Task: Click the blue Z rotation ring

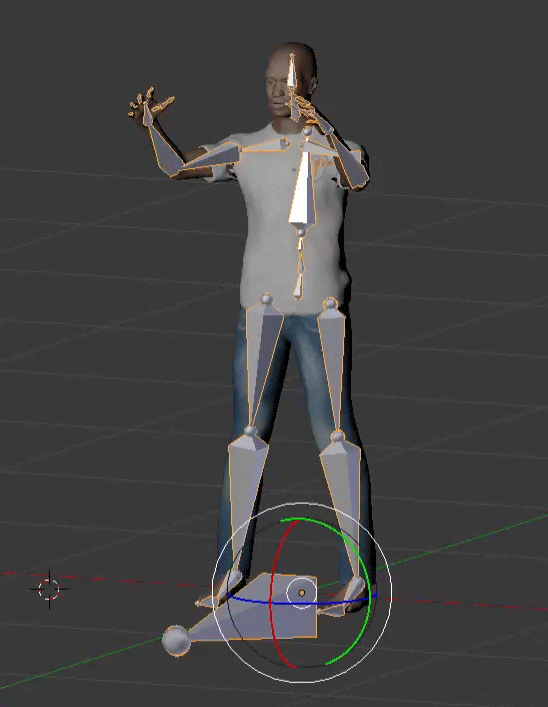Action: click(301, 602)
